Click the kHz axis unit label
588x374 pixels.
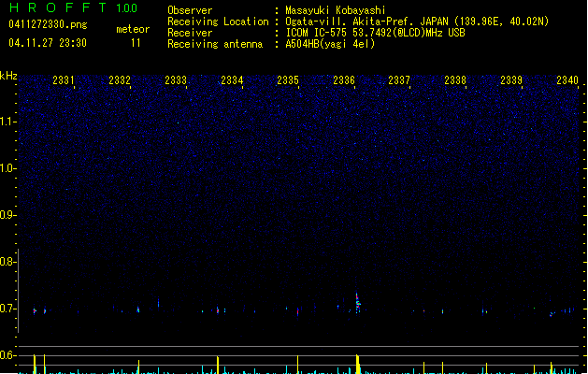pyautogui.click(x=8, y=76)
